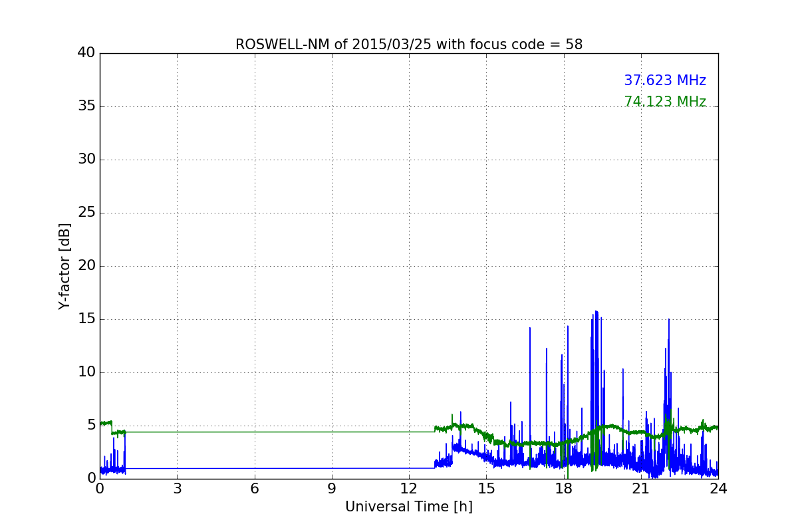
Task: Click the y-axis tick label '25'
Action: pyautogui.click(x=86, y=213)
